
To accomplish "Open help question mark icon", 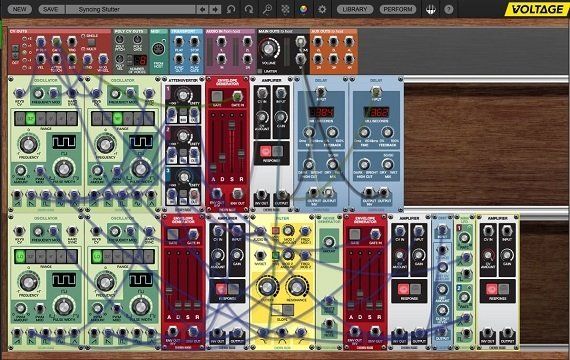I will tap(449, 9).
